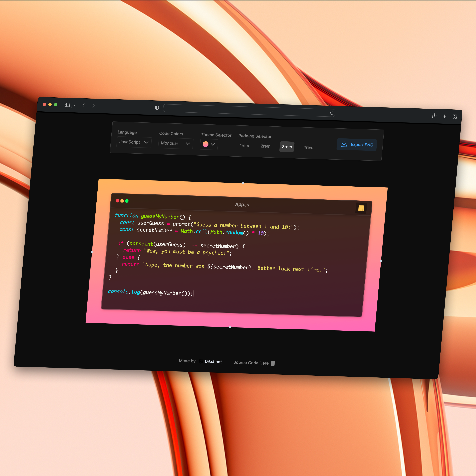
Task: Go forward with the browser arrow
Action: 93,106
